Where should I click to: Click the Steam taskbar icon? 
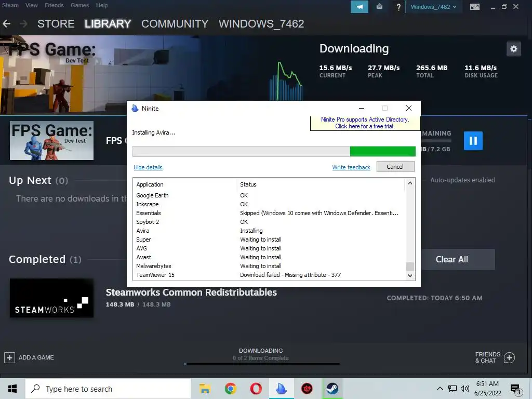point(332,389)
